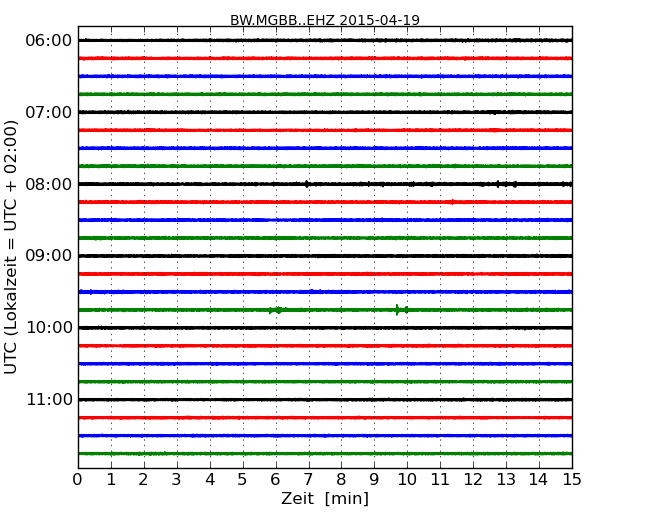Click x-axis tick label 2
Screen dimensions: 650x520
(144, 480)
